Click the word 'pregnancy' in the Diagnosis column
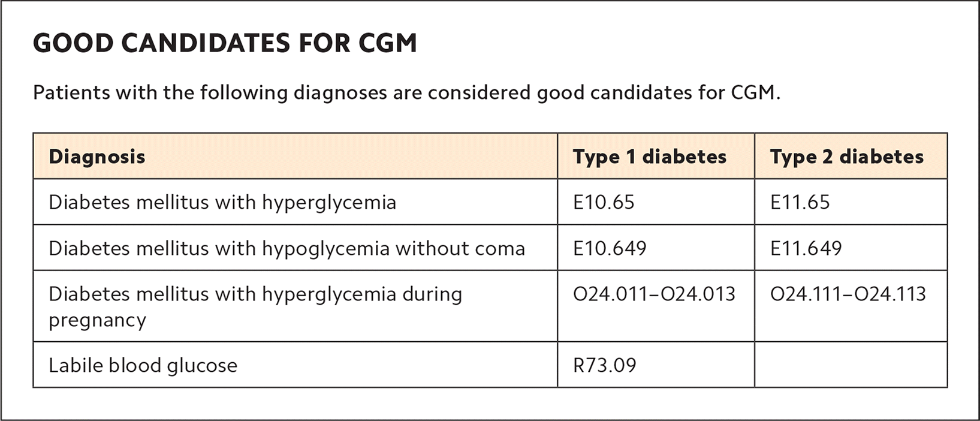The width and height of the screenshot is (980, 421). click(x=97, y=320)
